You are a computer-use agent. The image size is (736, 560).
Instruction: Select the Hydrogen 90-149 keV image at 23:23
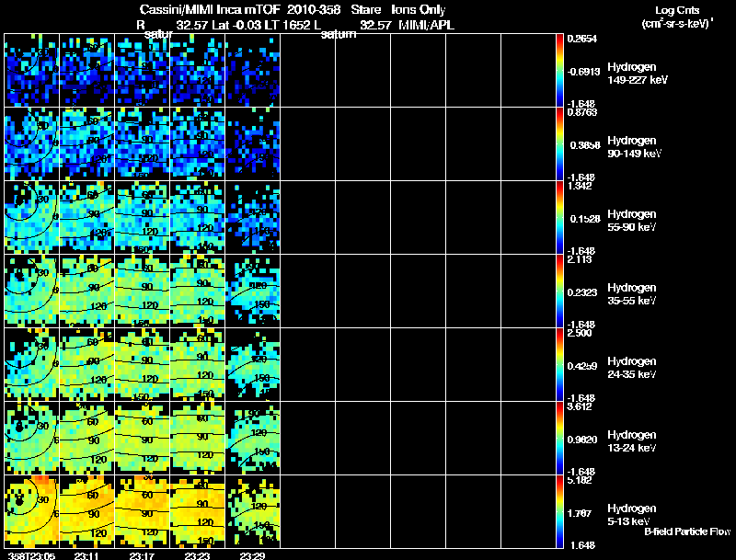pyautogui.click(x=198, y=144)
